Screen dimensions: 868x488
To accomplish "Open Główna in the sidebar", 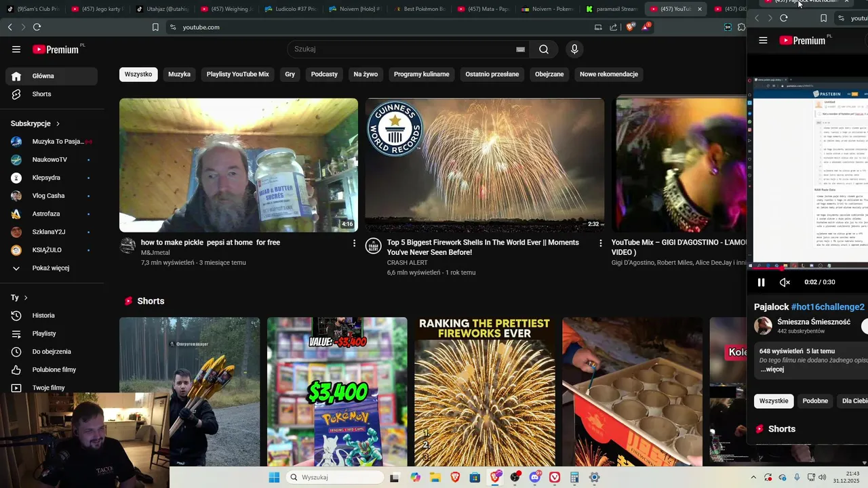I will (x=52, y=76).
